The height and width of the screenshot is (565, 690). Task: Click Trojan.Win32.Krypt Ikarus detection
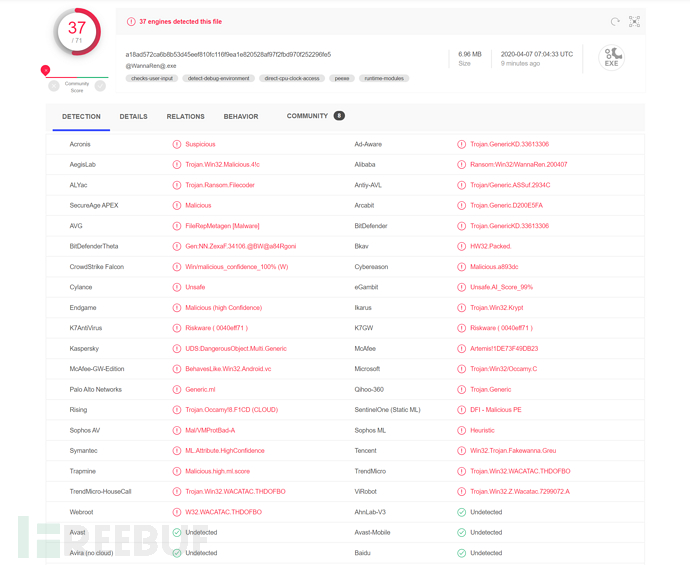(496, 308)
